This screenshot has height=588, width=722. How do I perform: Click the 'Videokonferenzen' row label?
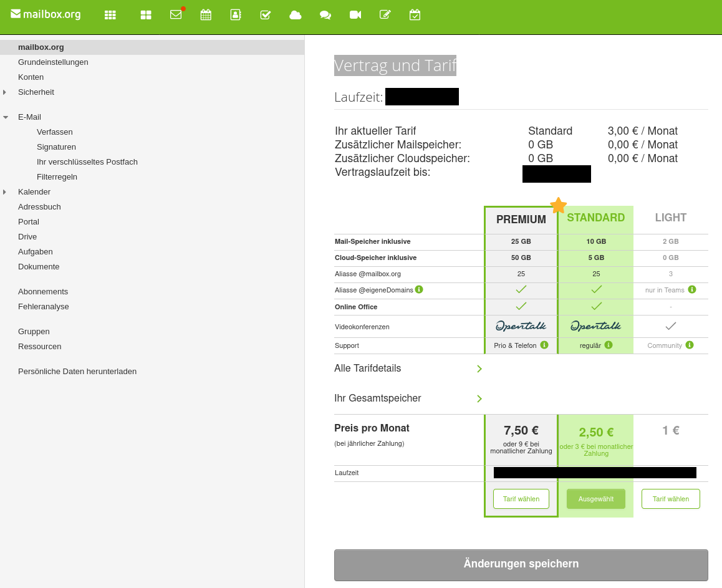pyautogui.click(x=362, y=327)
